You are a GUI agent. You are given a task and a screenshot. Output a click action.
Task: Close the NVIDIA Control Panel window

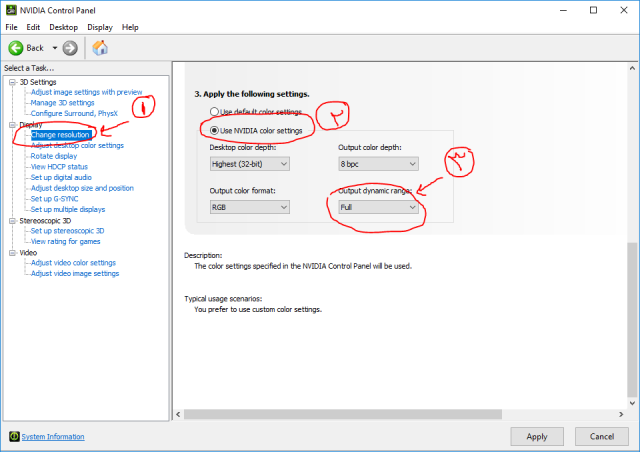pyautogui.click(x=624, y=10)
